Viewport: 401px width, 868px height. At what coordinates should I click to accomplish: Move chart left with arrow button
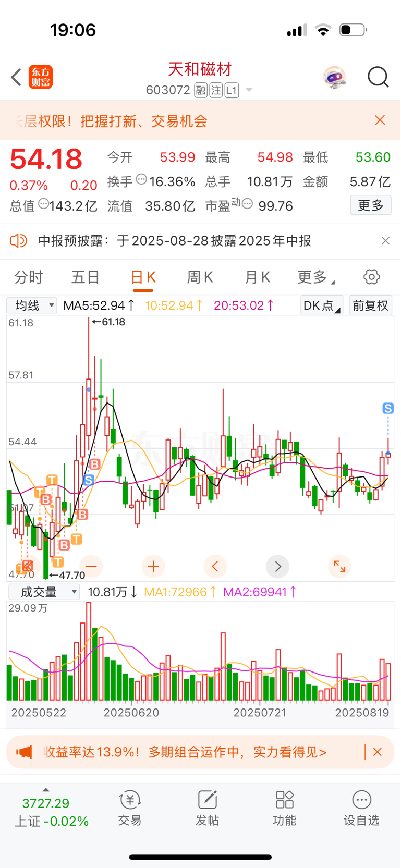(215, 566)
